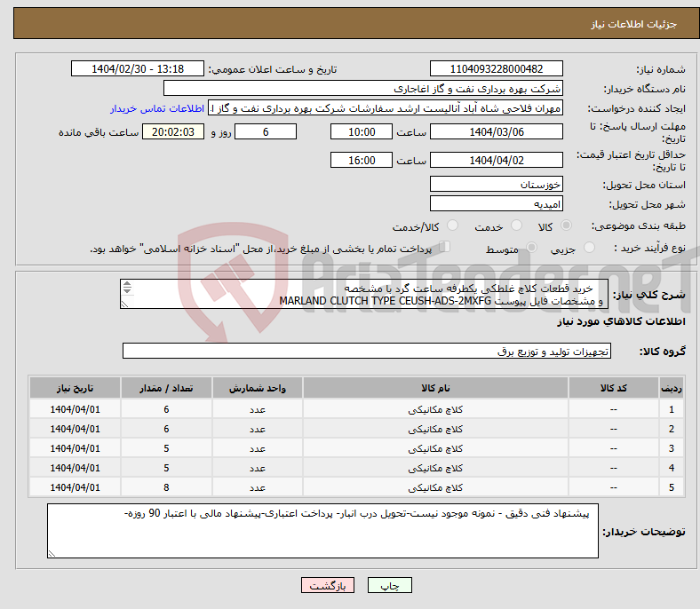Click the گروه کالا field
This screenshot has width=700, height=609.
pyautogui.click(x=367, y=352)
